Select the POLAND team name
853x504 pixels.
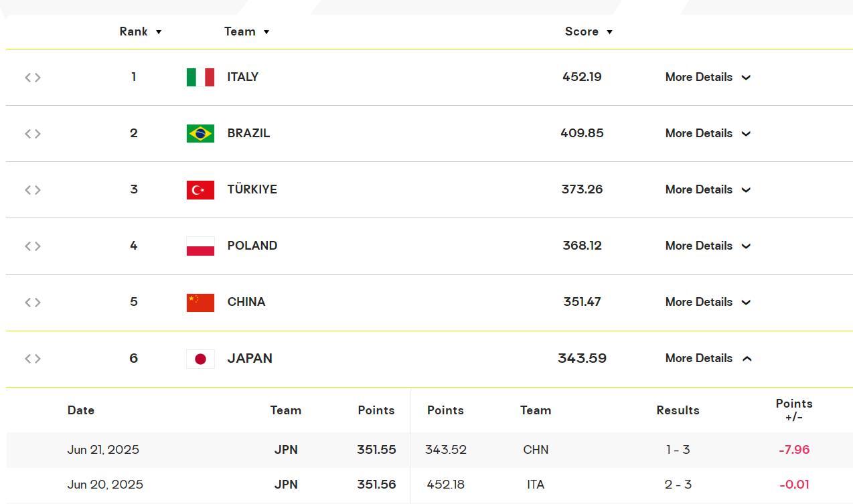(x=252, y=246)
